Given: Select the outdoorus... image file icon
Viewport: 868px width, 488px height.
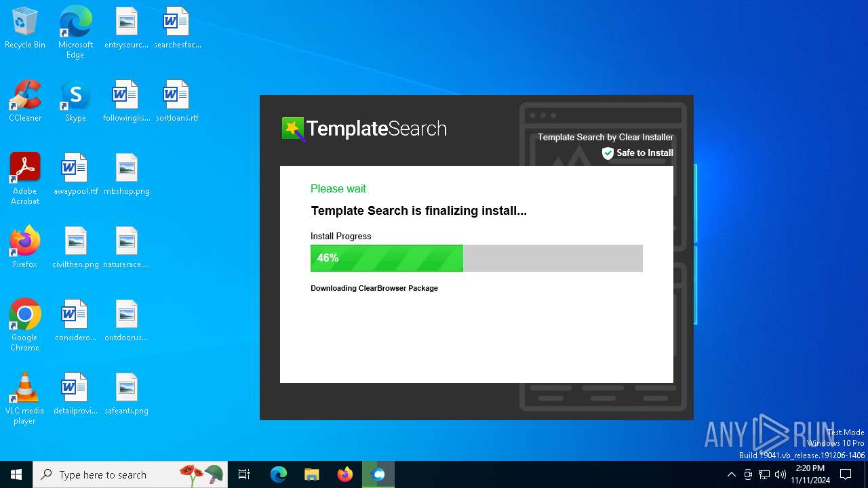Looking at the screenshot, I should (x=126, y=321).
